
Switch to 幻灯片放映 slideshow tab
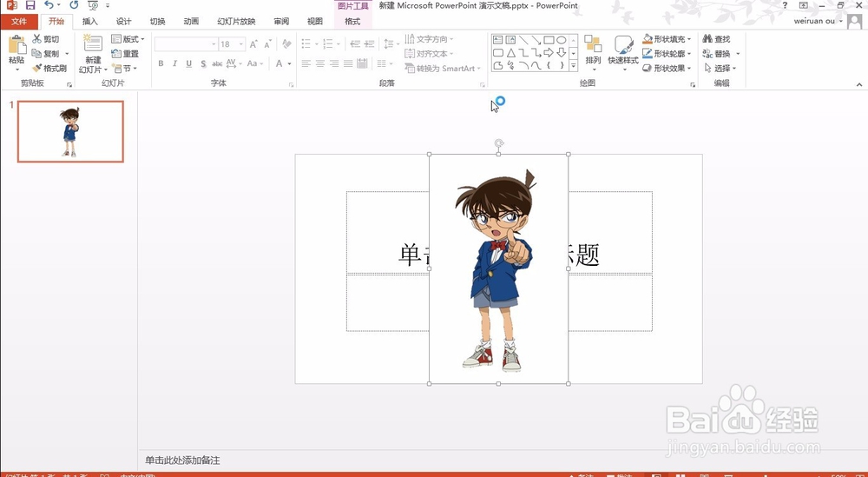(x=236, y=22)
